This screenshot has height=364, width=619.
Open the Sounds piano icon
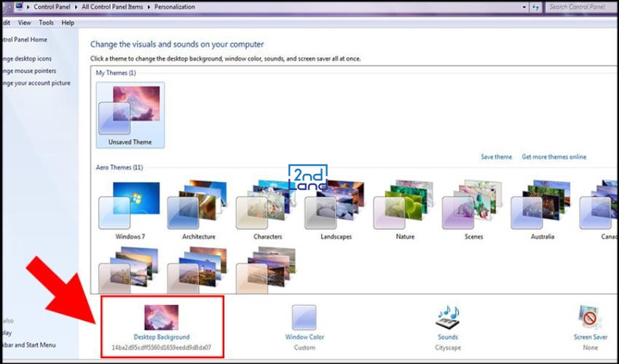[x=448, y=317]
